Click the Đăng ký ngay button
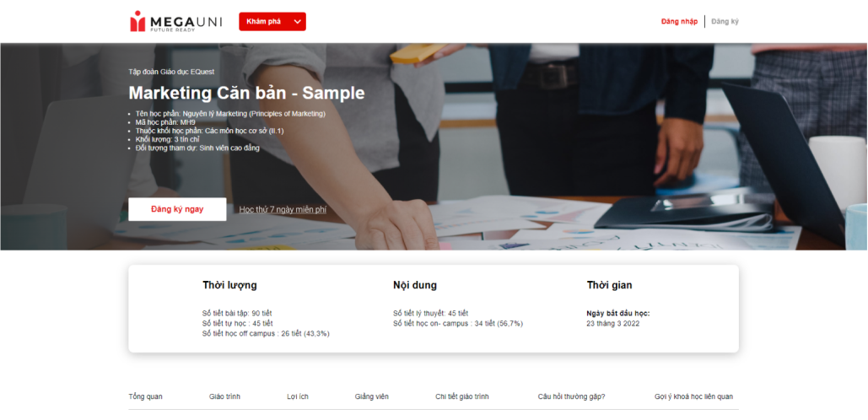The image size is (868, 420). pos(177,209)
